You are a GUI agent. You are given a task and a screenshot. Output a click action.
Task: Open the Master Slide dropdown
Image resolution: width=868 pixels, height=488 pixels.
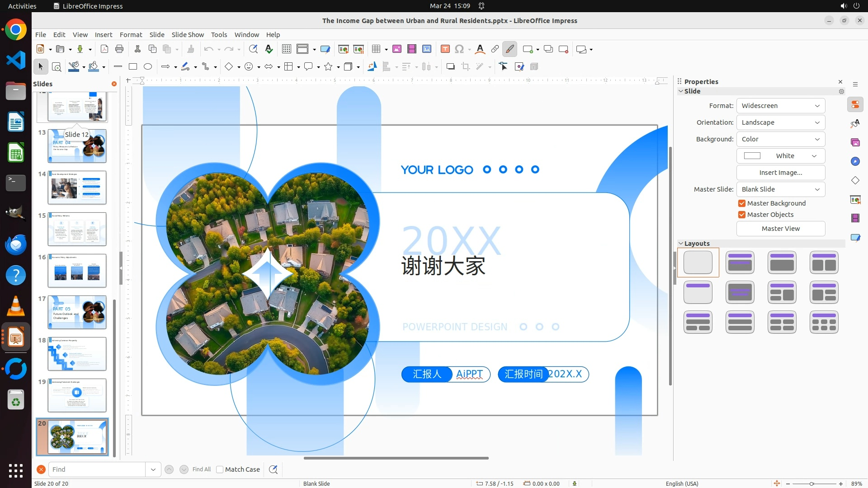780,189
